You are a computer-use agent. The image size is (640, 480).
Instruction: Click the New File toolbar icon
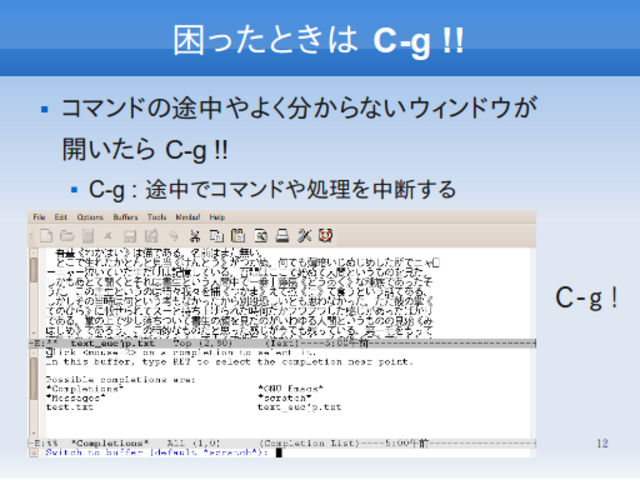tap(45, 236)
